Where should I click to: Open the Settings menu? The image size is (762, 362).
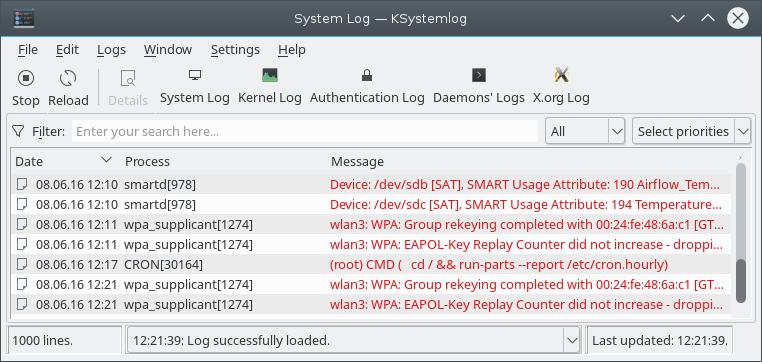point(235,50)
